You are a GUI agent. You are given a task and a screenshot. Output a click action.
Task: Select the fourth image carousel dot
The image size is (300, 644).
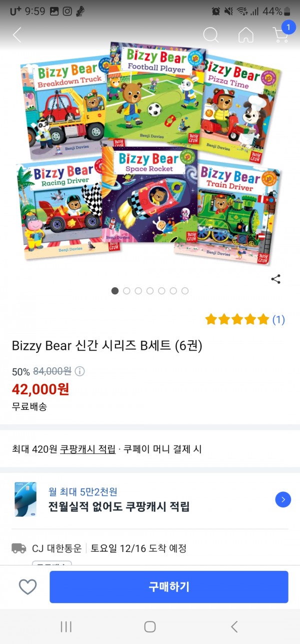[150, 291]
